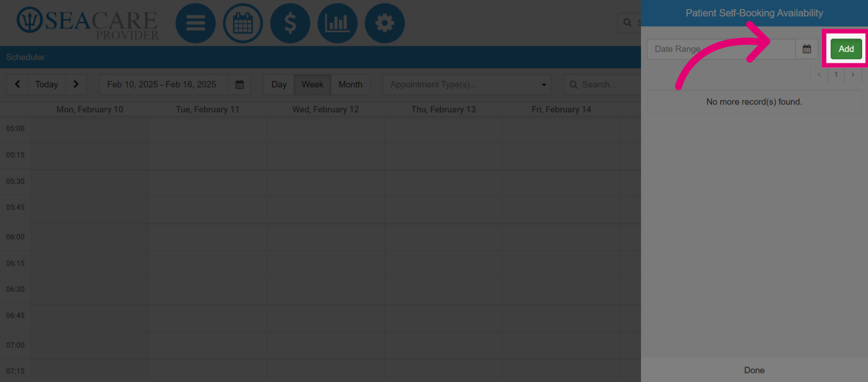Image resolution: width=868 pixels, height=382 pixels.
Task: Click Mon, February 10 column header
Action: 90,109
